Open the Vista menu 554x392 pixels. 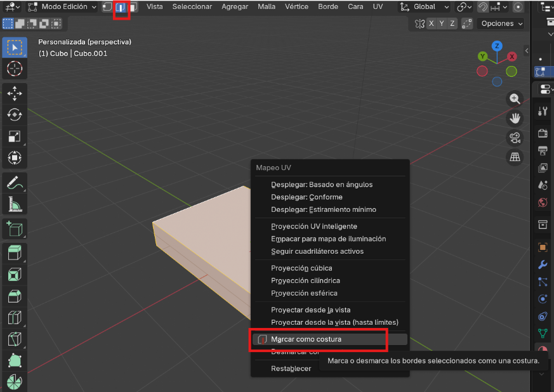click(x=155, y=7)
